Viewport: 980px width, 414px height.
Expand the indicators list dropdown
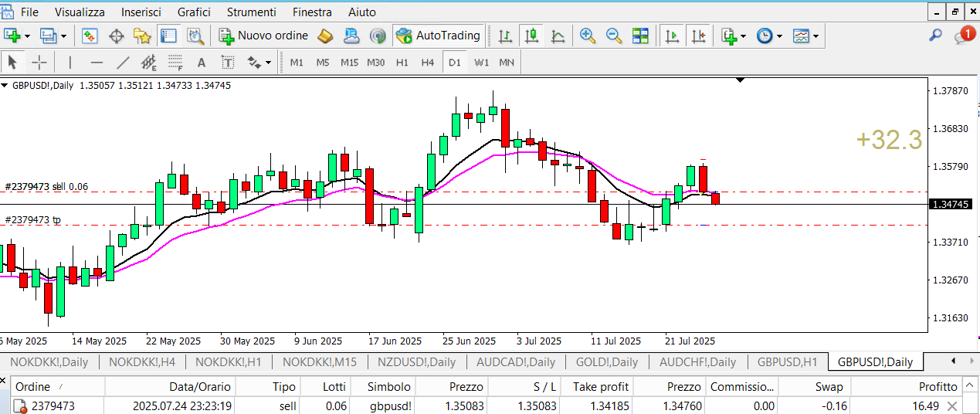[x=743, y=36]
